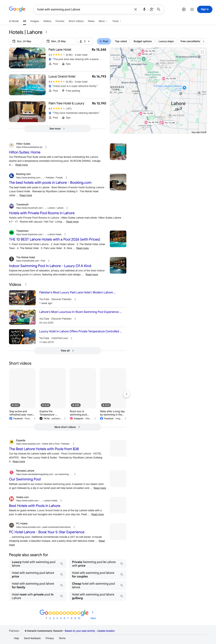Open options for Travelmyth result
Viewport: 216px width, 644px height.
pyautogui.click(x=67, y=208)
